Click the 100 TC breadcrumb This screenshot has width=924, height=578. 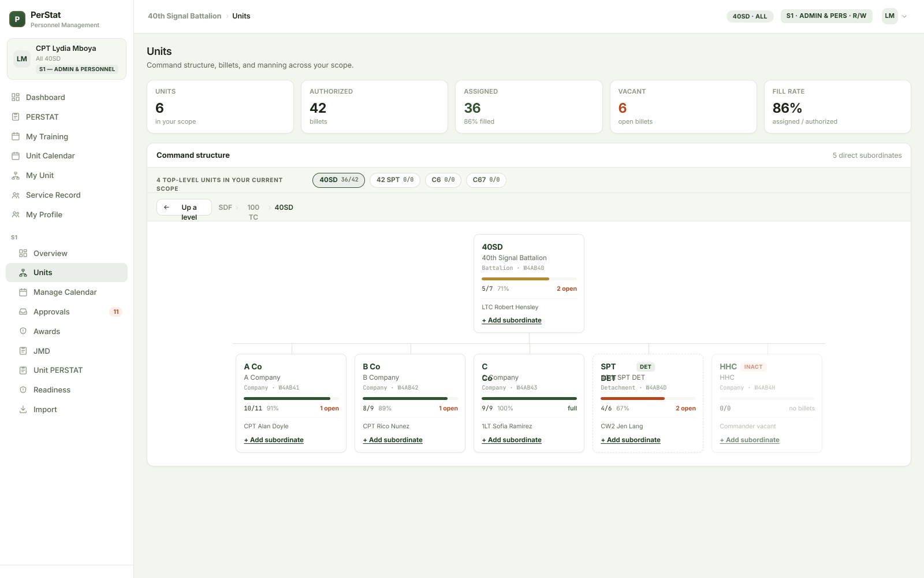point(254,212)
